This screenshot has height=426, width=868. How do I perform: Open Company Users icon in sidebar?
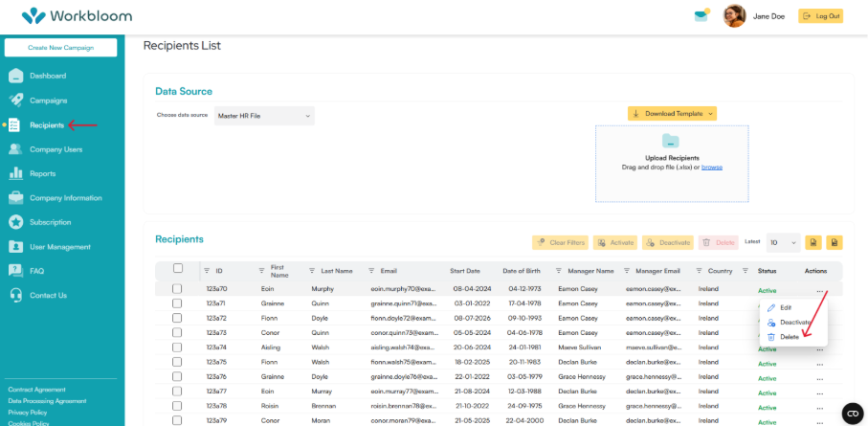pyautogui.click(x=15, y=149)
